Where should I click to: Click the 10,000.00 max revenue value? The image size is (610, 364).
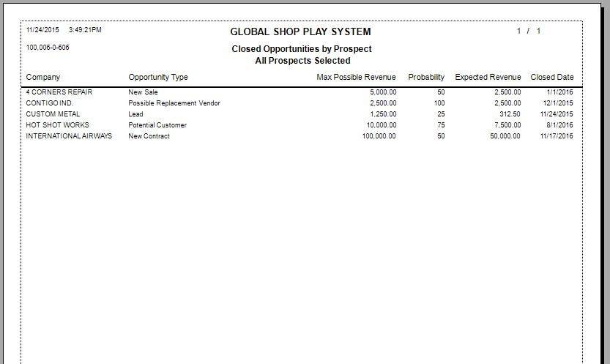382,125
